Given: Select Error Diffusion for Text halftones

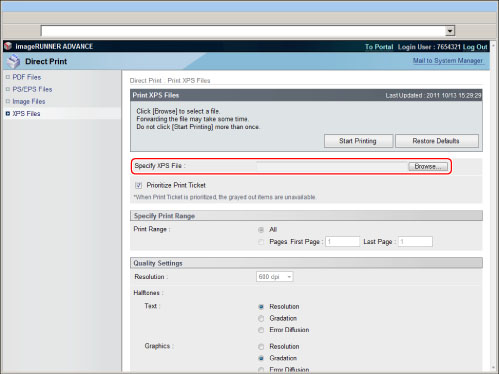Looking at the screenshot, I should [261, 330].
